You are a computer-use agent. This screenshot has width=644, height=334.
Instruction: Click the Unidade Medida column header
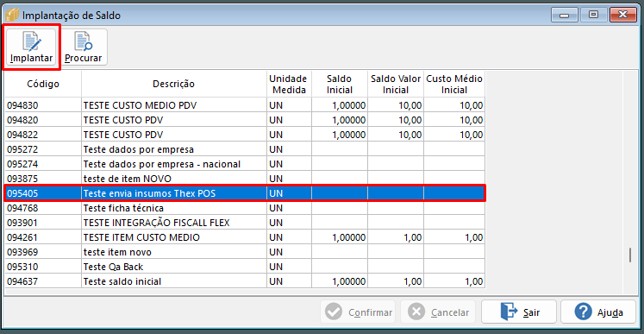point(289,84)
